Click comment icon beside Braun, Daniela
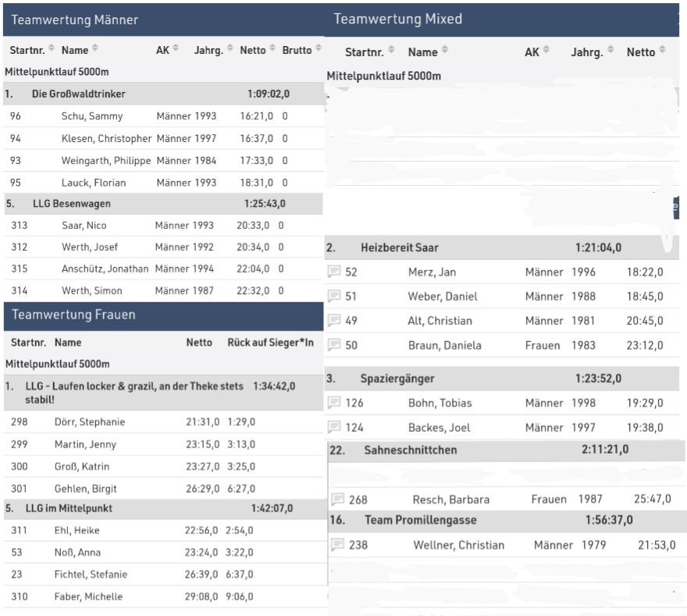 coord(335,345)
